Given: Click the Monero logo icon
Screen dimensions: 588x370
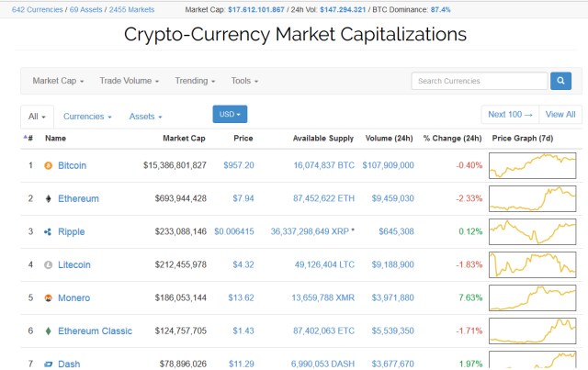Looking at the screenshot, I should click(48, 297).
